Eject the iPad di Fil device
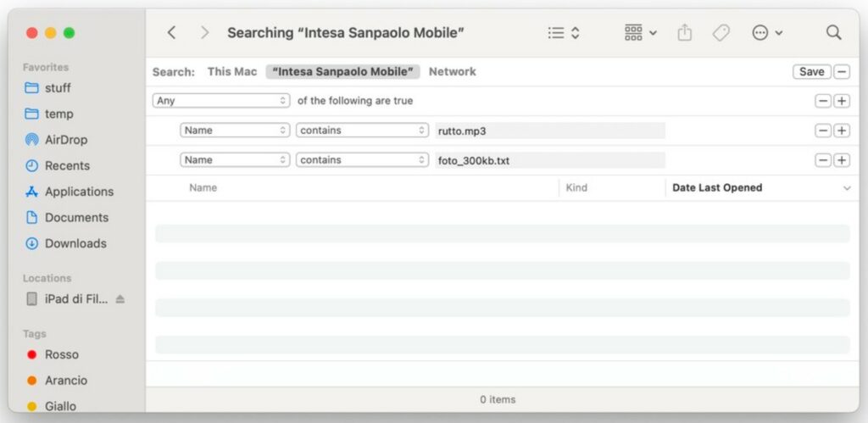The width and height of the screenshot is (868, 423). point(120,299)
